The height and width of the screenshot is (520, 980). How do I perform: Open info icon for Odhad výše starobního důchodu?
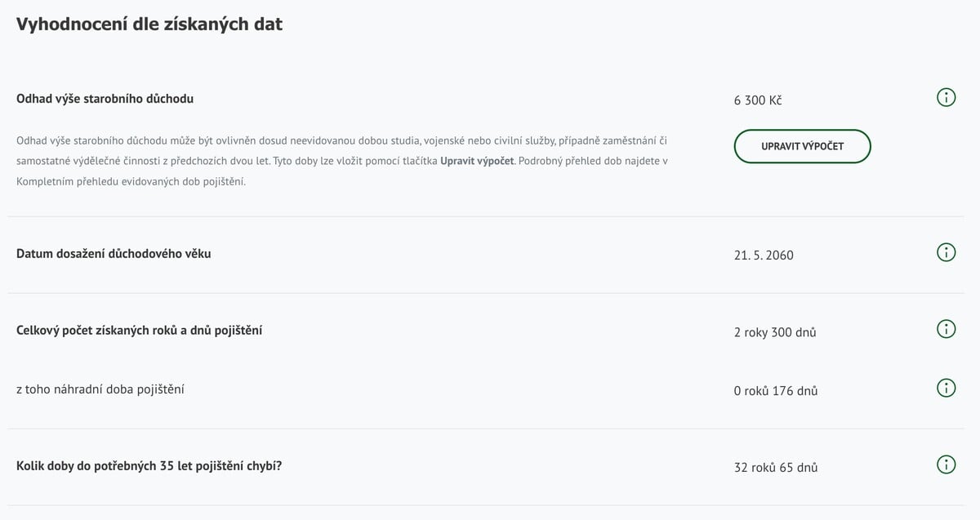946,99
